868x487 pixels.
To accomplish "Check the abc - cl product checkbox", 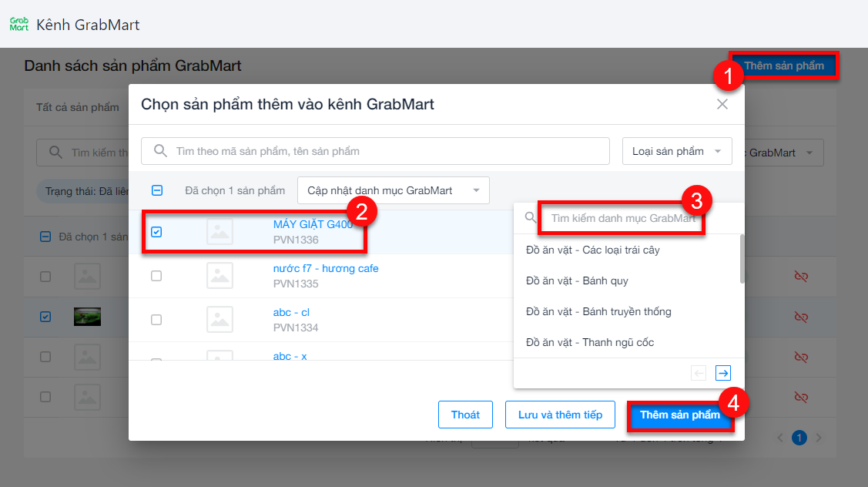I will [156, 320].
